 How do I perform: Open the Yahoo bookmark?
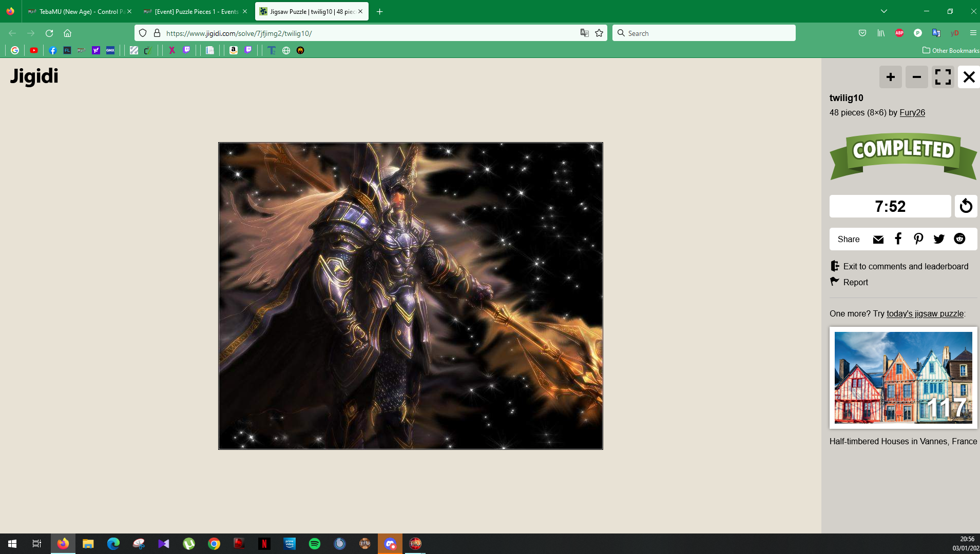pyautogui.click(x=96, y=50)
